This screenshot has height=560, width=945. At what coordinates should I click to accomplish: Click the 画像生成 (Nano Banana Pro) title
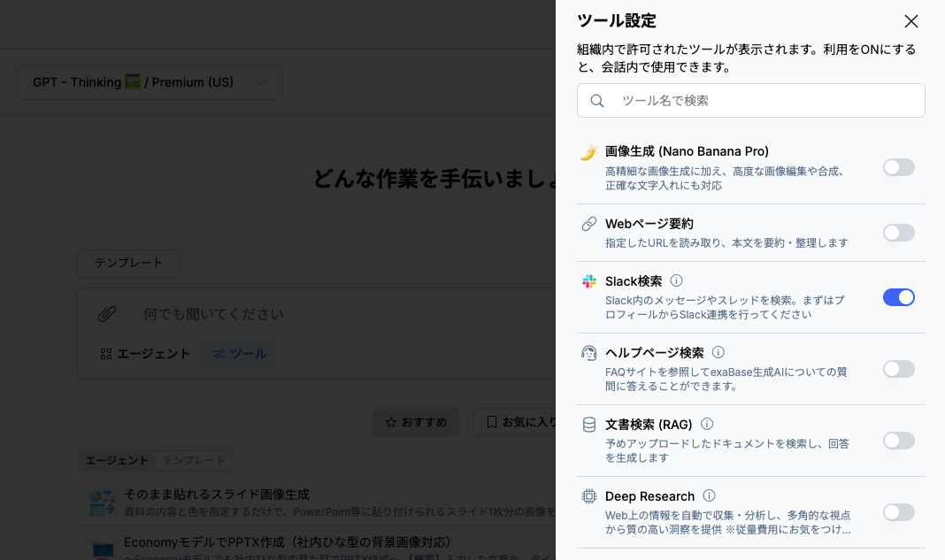[x=687, y=151]
